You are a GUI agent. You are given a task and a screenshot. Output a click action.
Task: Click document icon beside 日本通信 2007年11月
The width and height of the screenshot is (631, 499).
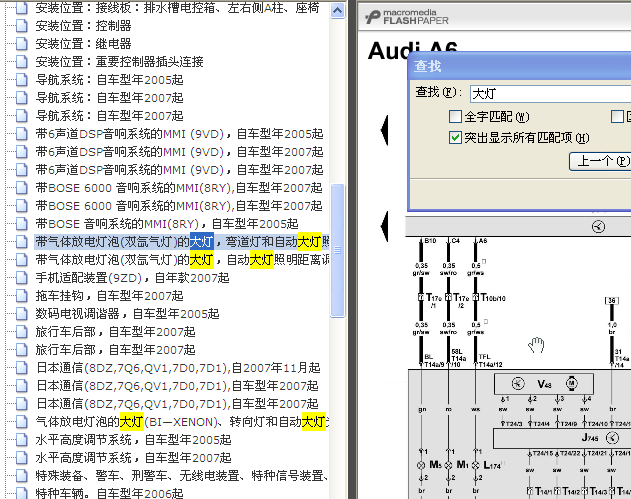tap(21, 368)
